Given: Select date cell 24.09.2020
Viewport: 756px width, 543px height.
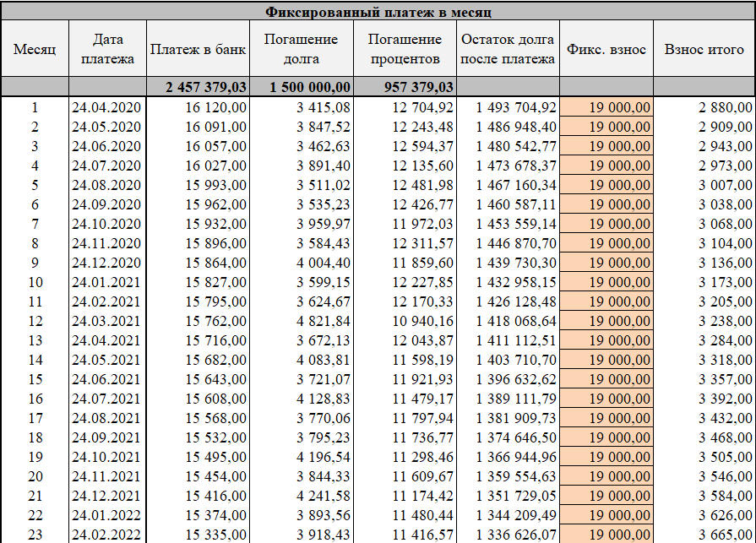Looking at the screenshot, I should point(107,204).
